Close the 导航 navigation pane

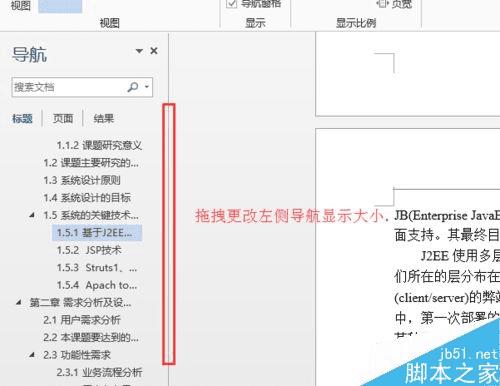pos(154,51)
